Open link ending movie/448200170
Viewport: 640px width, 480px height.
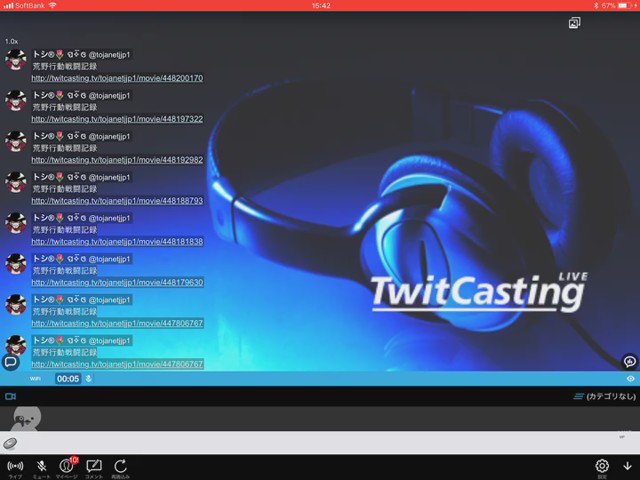117,78
